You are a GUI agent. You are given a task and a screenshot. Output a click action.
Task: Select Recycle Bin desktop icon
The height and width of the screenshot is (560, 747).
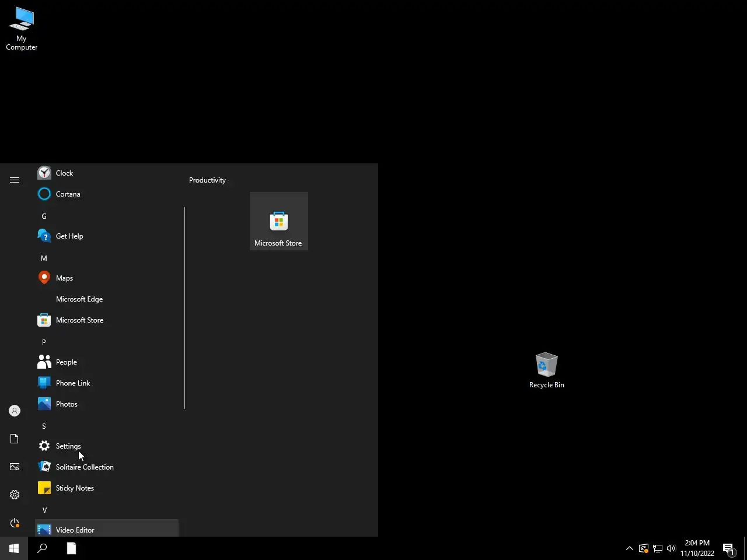pos(546,370)
